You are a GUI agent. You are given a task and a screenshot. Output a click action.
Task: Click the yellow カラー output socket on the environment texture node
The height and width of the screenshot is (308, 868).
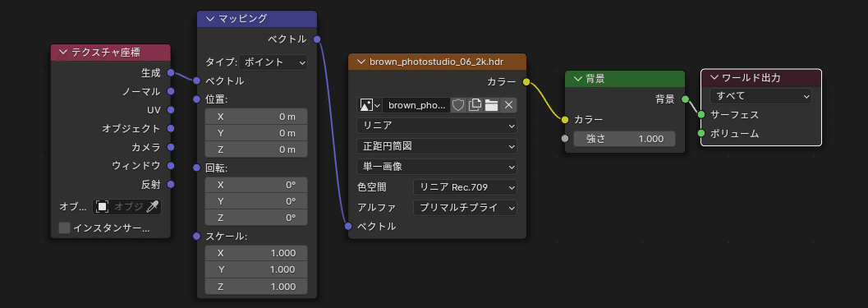[526, 82]
